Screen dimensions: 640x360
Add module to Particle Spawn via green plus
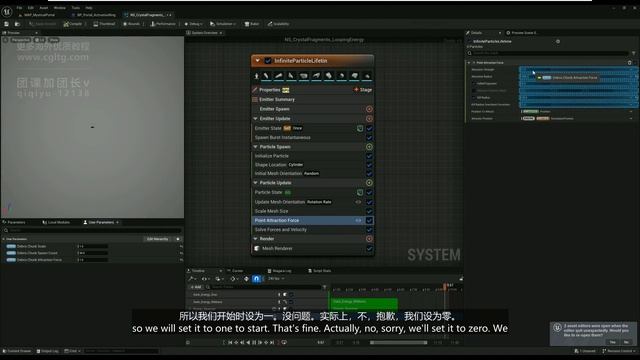(x=369, y=147)
